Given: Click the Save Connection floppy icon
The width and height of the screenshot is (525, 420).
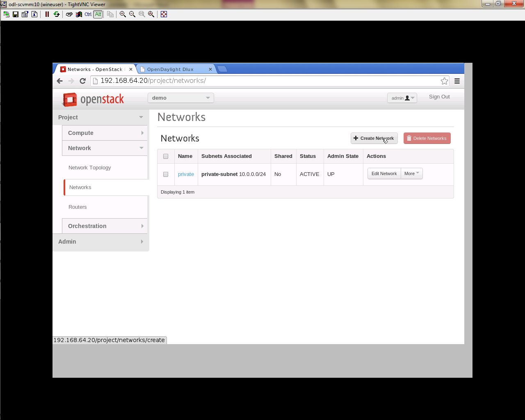Looking at the screenshot, I should pos(16,14).
